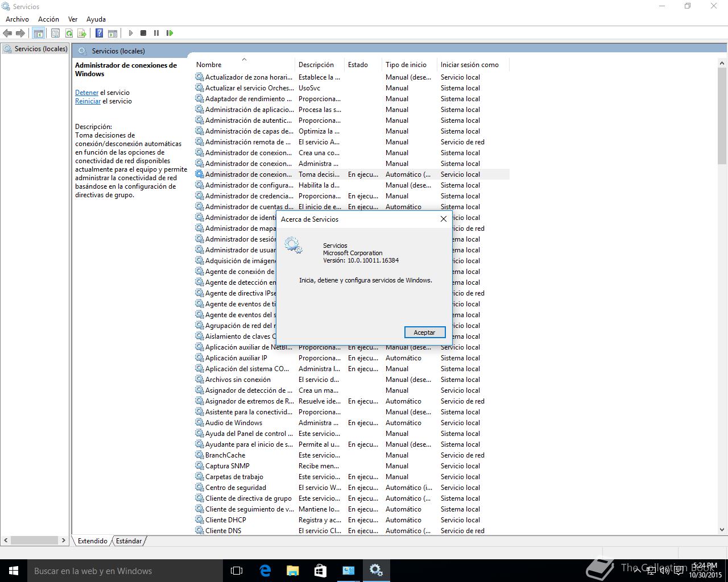Screen dimensions: 728x582
Task: Pause the service with the pause icon
Action: [x=156, y=33]
